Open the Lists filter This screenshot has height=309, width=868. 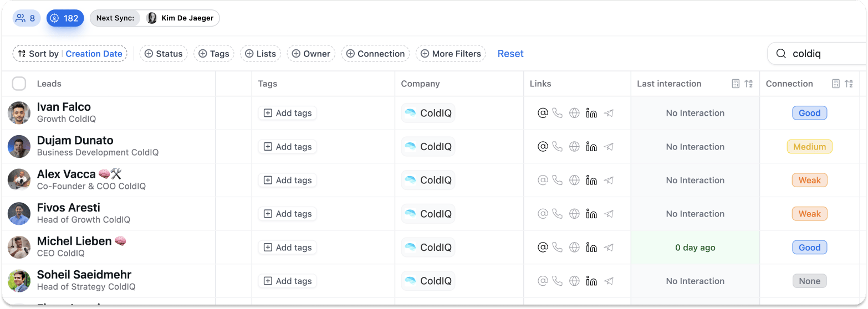(x=261, y=54)
